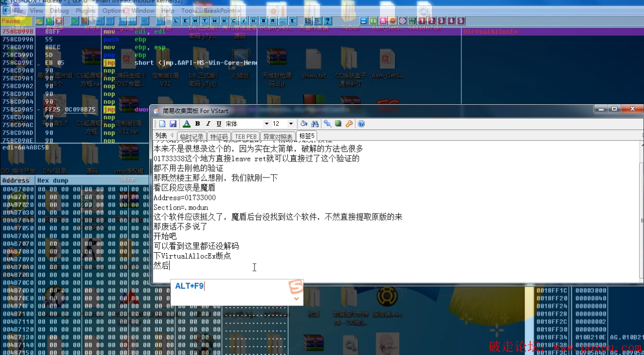The width and height of the screenshot is (644, 355).
Task: Open the font size 12 dropdown
Action: tap(291, 124)
